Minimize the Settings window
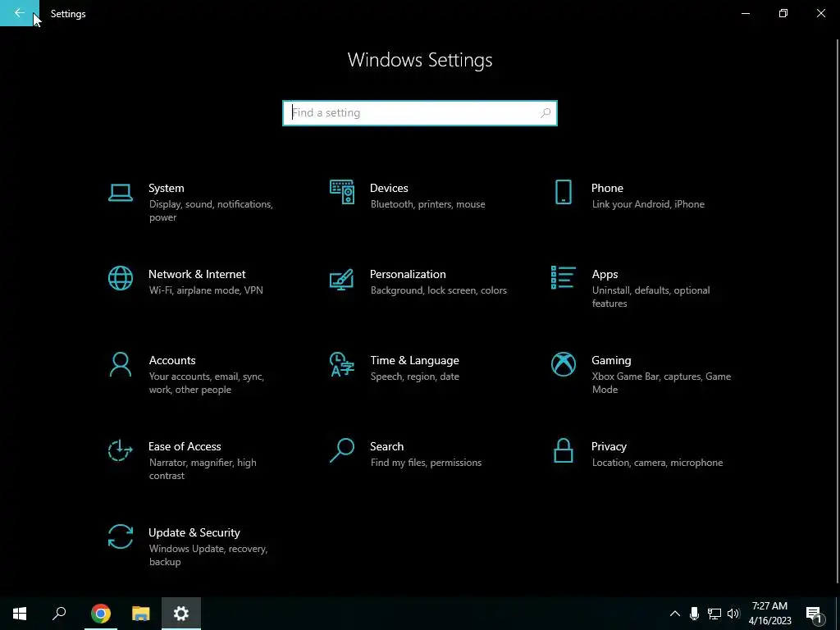 745,13
